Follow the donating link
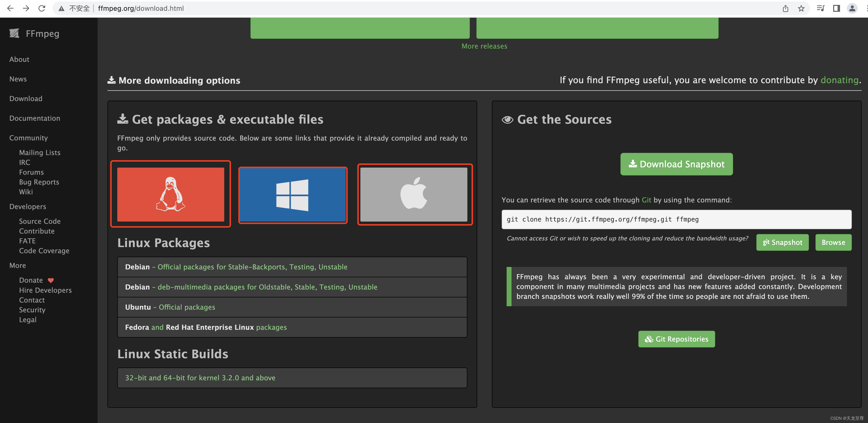868x423 pixels. tap(839, 80)
